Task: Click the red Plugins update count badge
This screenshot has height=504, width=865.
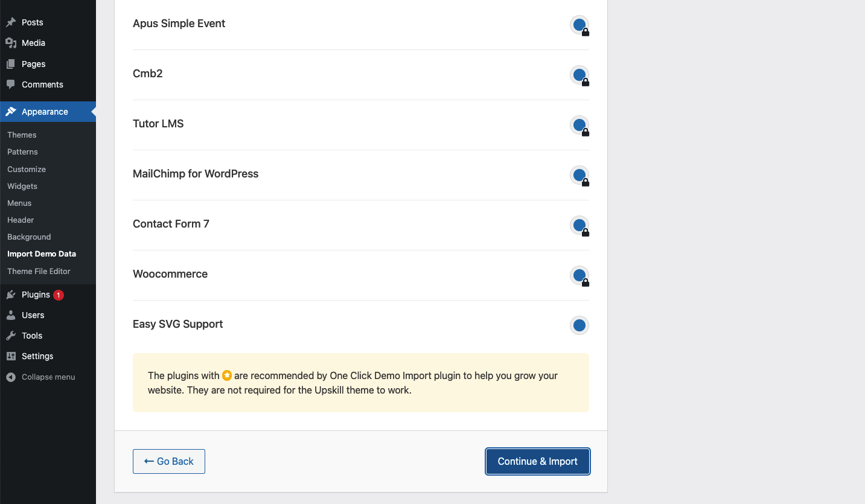Action: pos(59,295)
